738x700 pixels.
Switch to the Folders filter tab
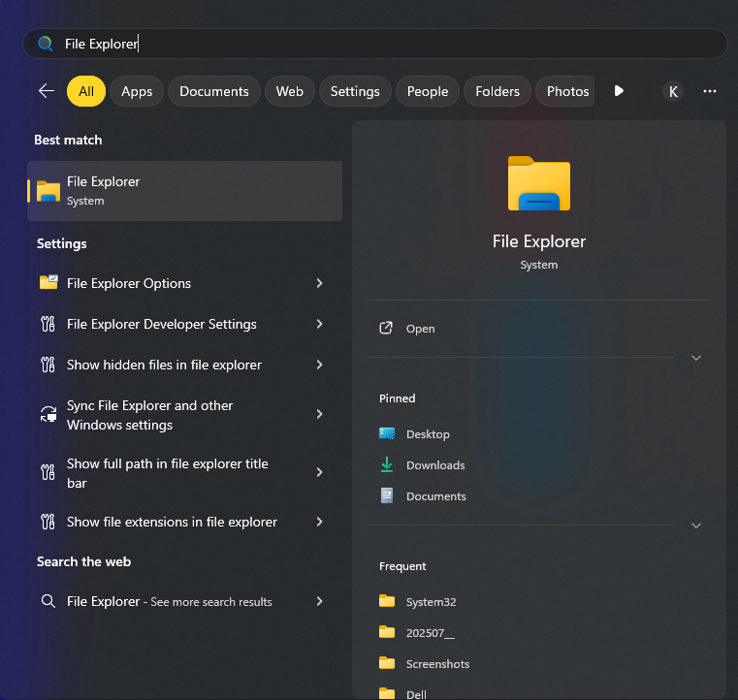[497, 91]
